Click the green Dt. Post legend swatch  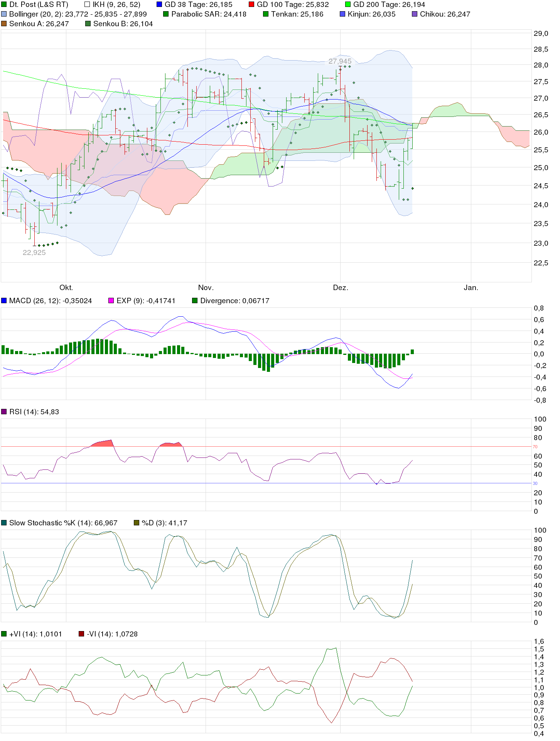[x=4, y=5]
